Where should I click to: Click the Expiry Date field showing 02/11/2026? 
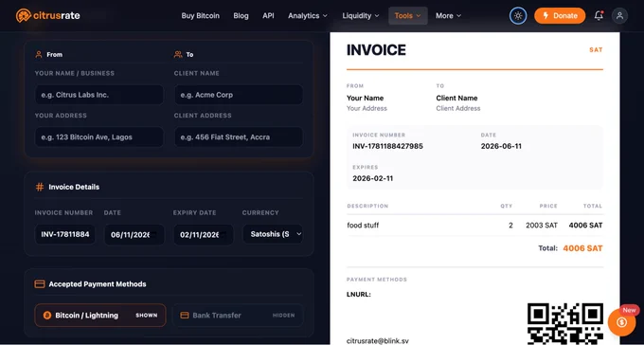(x=204, y=235)
